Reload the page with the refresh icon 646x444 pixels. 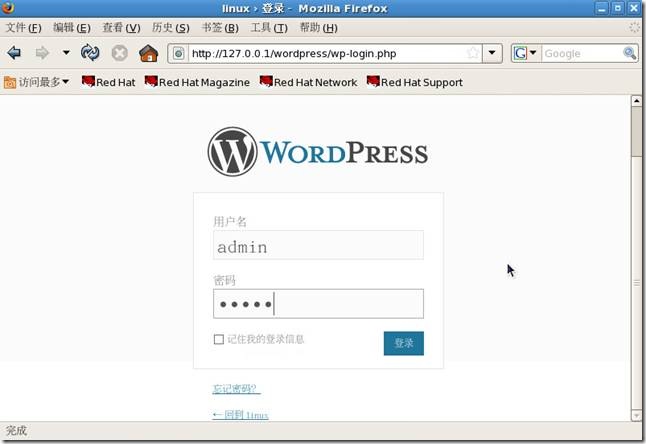pyautogui.click(x=90, y=53)
